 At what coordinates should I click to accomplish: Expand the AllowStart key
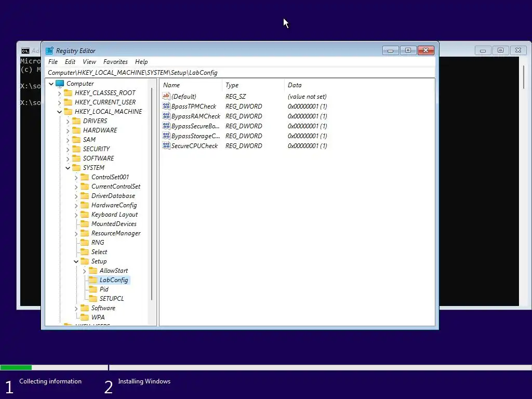pyautogui.click(x=84, y=271)
